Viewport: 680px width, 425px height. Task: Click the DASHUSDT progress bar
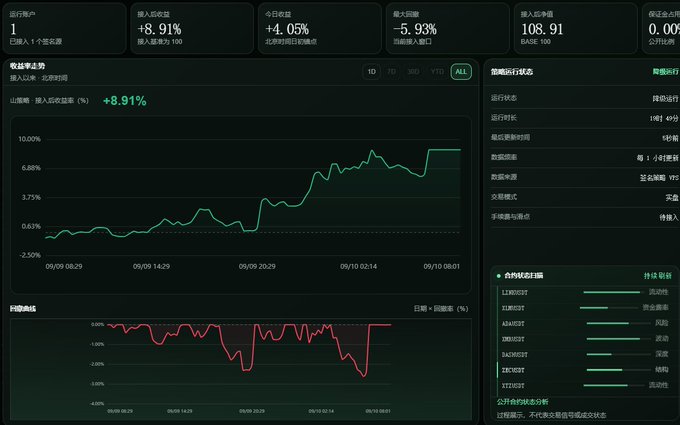(x=618, y=354)
